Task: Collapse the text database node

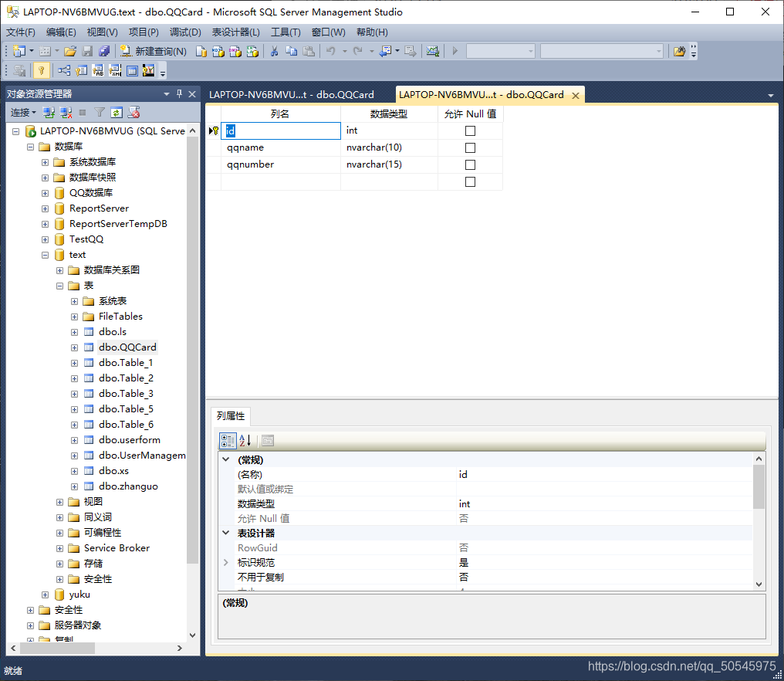Action: 45,256
